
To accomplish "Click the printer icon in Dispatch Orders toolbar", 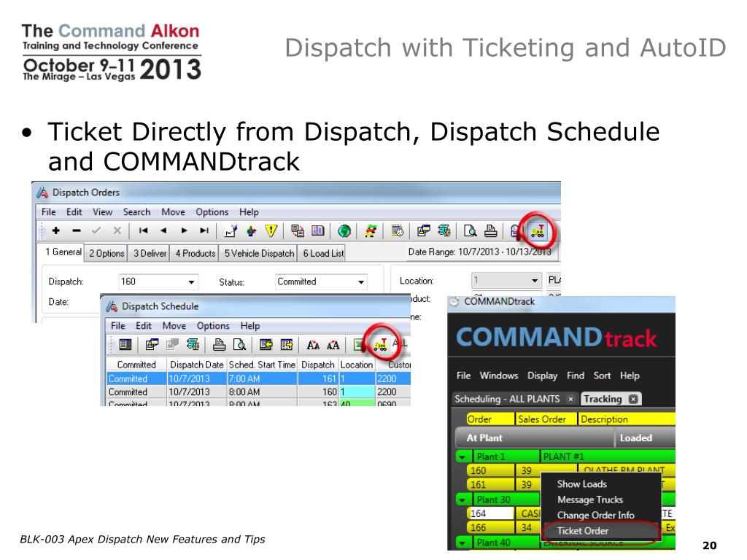I will click(x=491, y=231).
